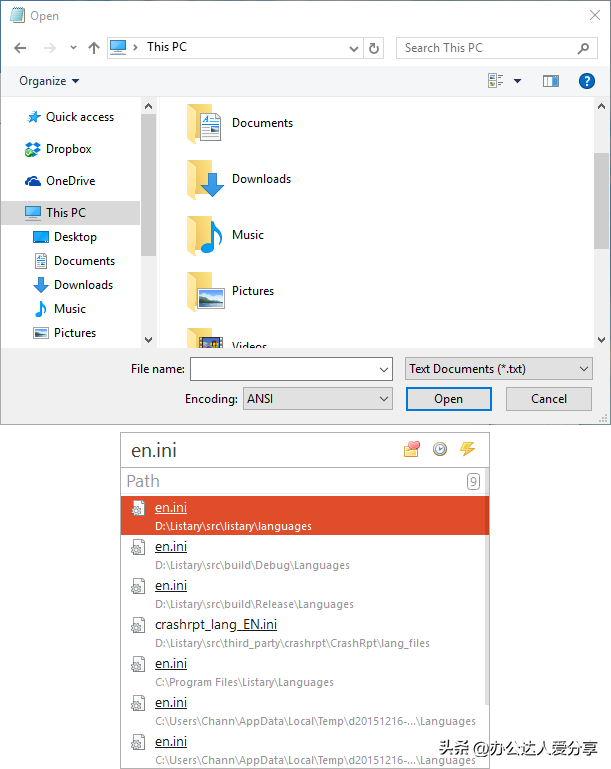Image resolution: width=611 pixels, height=769 pixels.
Task: Close the Open dialog
Action: pos(595,15)
